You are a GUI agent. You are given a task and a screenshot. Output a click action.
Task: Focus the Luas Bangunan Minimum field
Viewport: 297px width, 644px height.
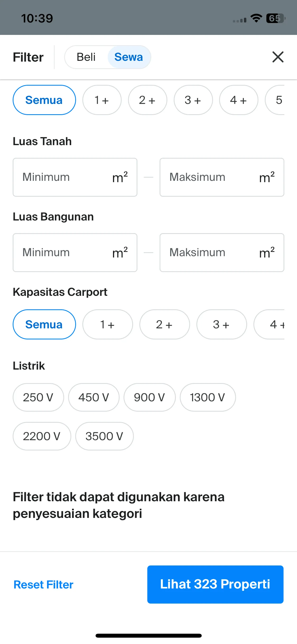pos(75,252)
